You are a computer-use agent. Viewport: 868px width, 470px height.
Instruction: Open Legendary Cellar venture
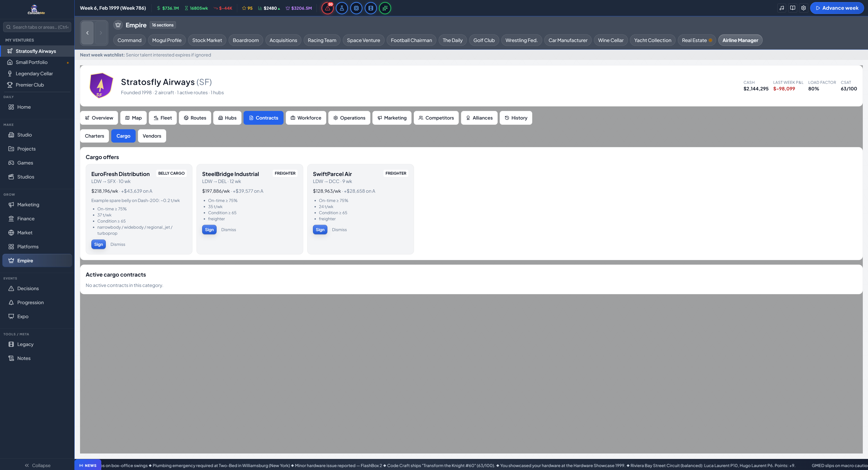point(37,74)
